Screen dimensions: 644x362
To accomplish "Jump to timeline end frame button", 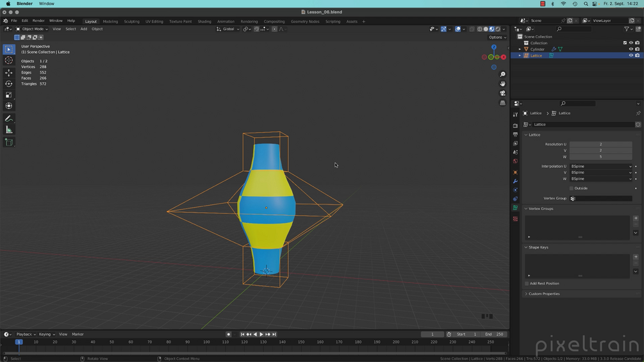I will (x=274, y=334).
